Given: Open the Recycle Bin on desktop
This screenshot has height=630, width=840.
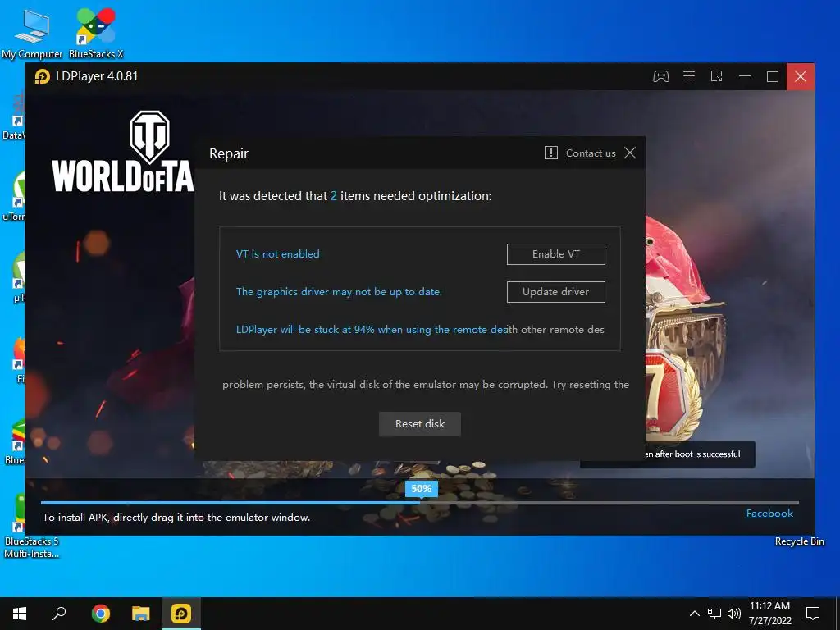Looking at the screenshot, I should pos(799,541).
